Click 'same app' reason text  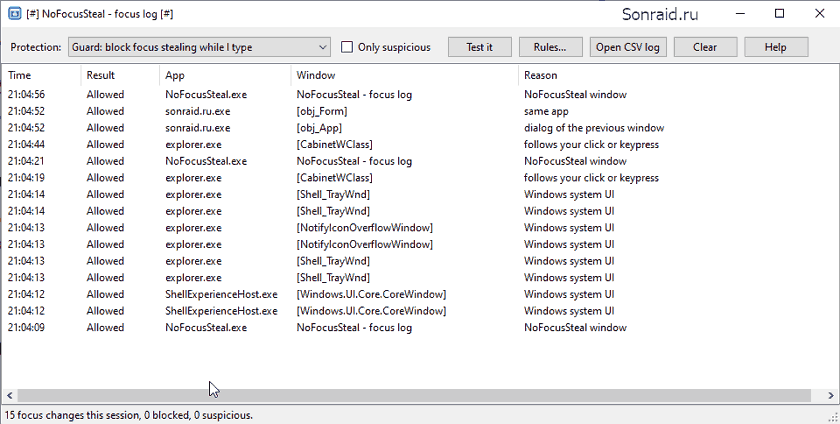click(x=546, y=111)
